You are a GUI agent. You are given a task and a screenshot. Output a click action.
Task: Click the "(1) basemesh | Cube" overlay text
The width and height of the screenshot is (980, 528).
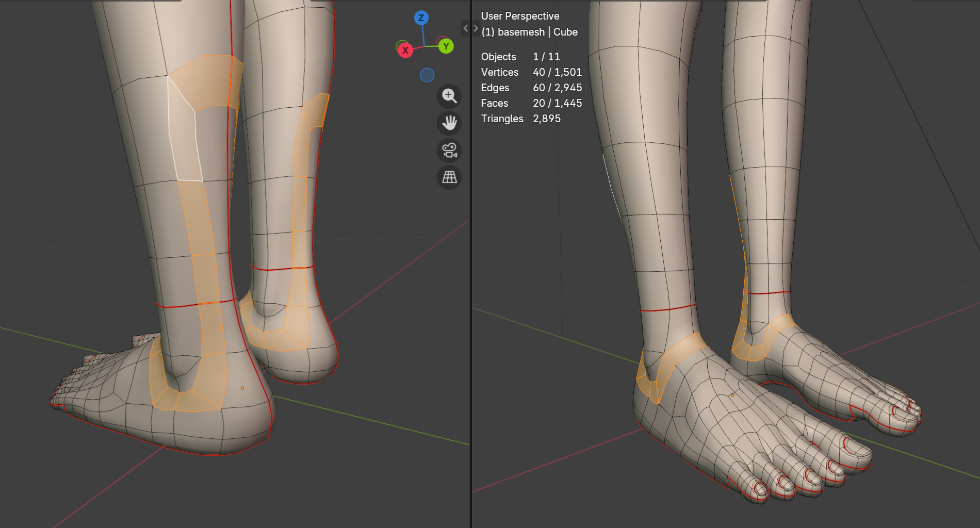pyautogui.click(x=529, y=32)
